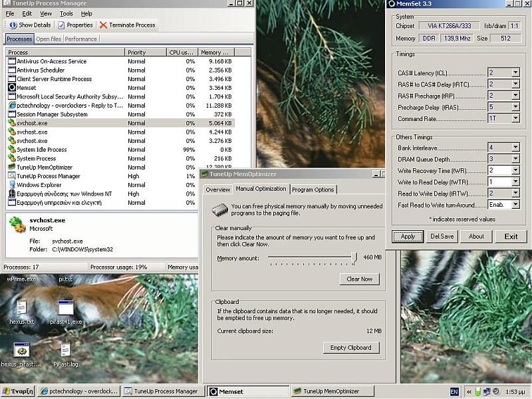Screen dimensions: 532x399
Task: Click the Clear Now button
Action: tap(360, 279)
